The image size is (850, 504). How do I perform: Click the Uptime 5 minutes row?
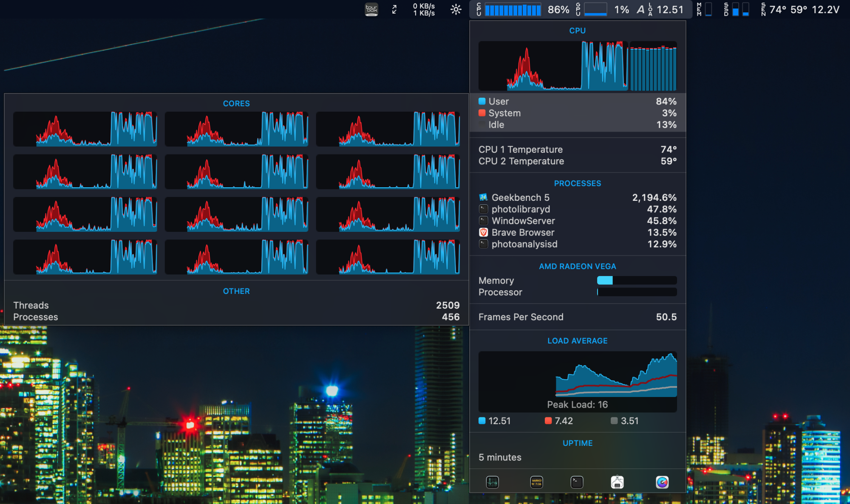coord(577,457)
